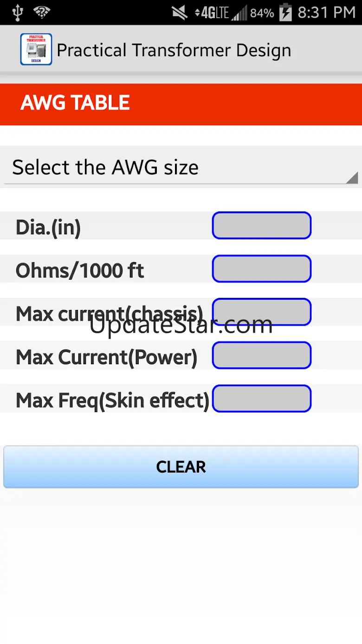The image size is (362, 644).
Task: Tap the battery charging icon
Action: (285, 13)
